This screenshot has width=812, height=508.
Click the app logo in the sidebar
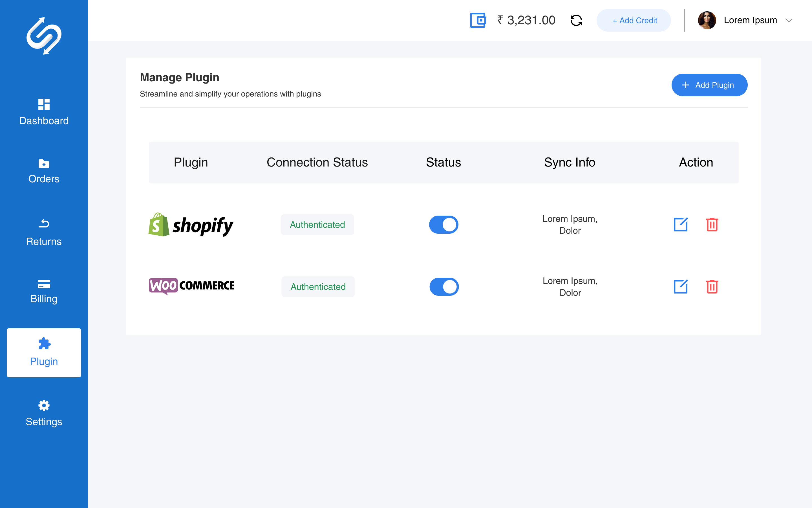point(44,36)
